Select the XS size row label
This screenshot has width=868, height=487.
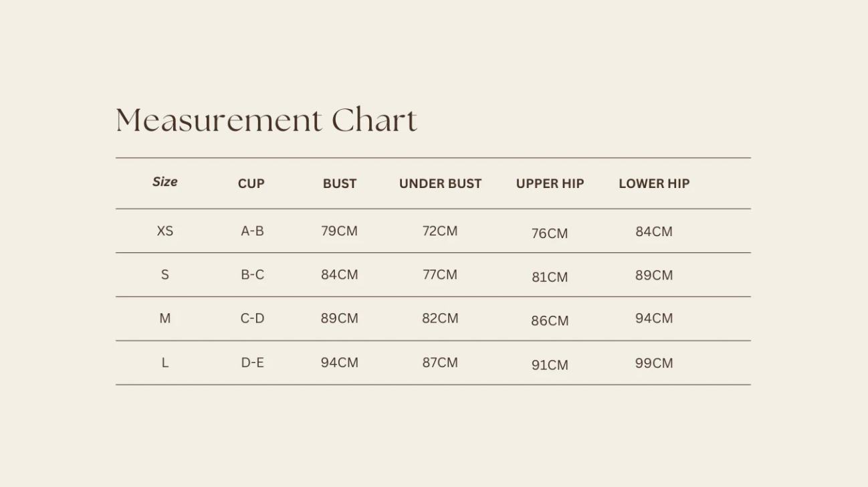tap(165, 231)
